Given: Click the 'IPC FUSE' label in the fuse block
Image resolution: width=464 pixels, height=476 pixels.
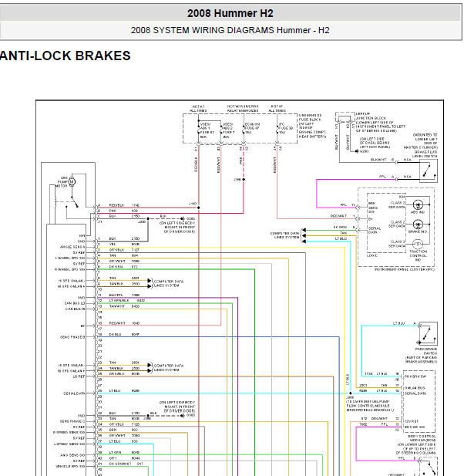Looking at the screenshot, I should (286, 128).
